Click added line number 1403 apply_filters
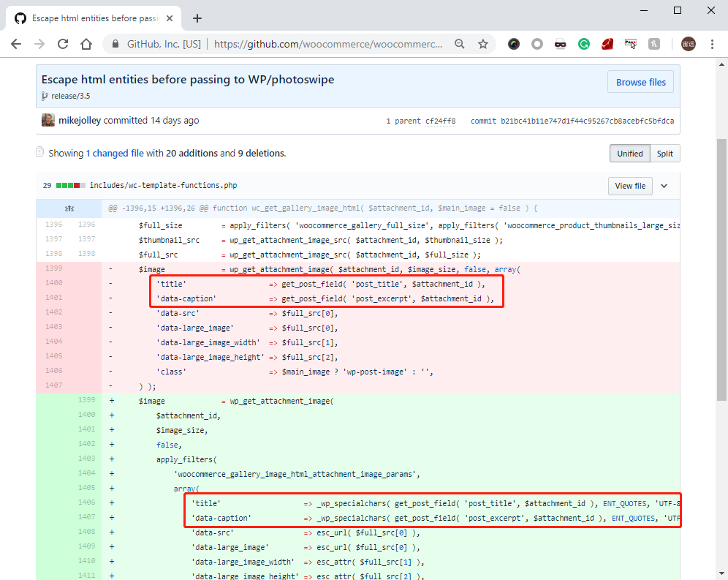Viewport: 728px width, 580px height. coord(86,459)
